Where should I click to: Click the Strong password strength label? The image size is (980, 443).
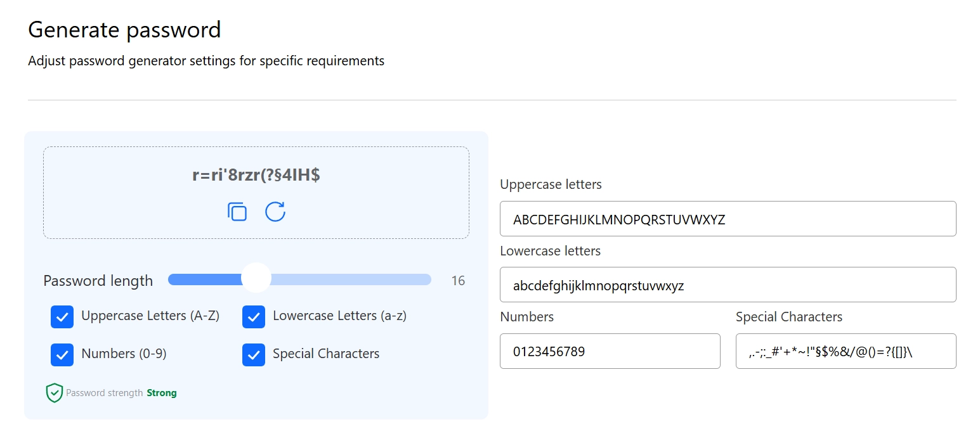click(162, 393)
